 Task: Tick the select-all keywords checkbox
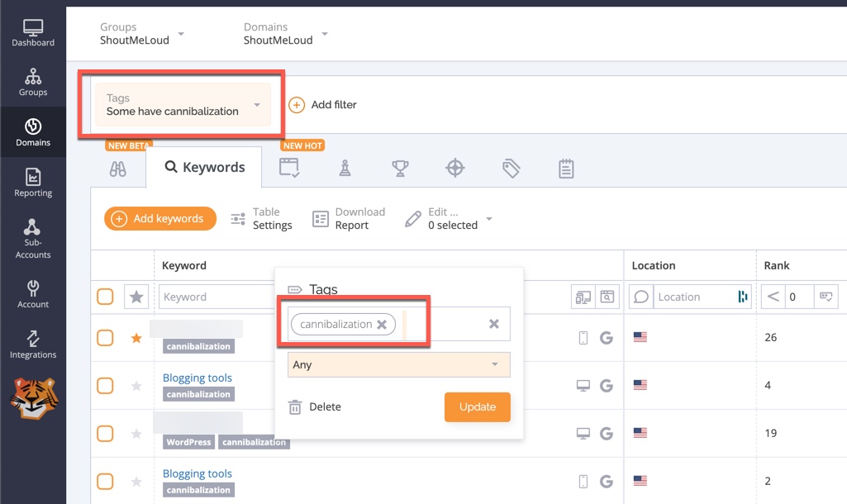click(105, 297)
